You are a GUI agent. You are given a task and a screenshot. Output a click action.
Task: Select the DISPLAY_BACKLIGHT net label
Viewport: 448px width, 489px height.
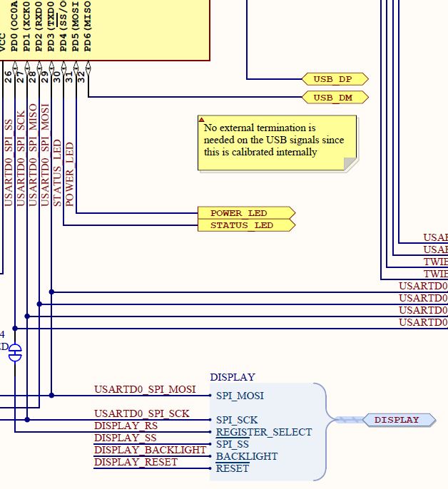click(x=151, y=450)
